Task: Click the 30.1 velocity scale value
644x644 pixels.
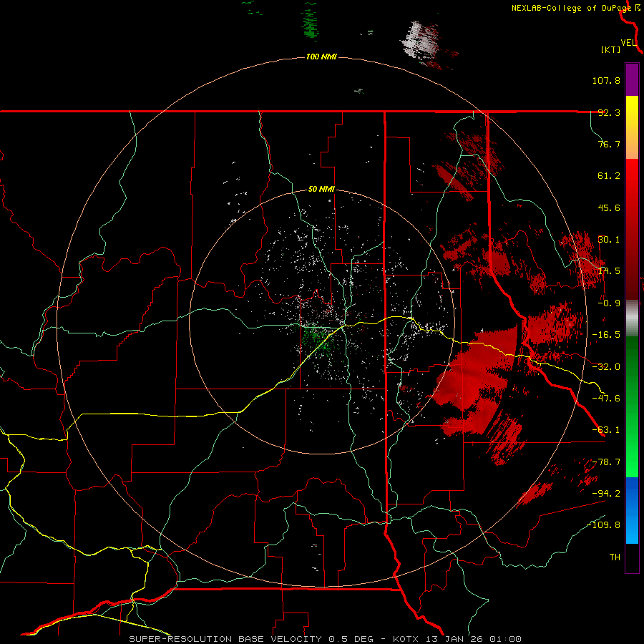Action: click(609, 240)
